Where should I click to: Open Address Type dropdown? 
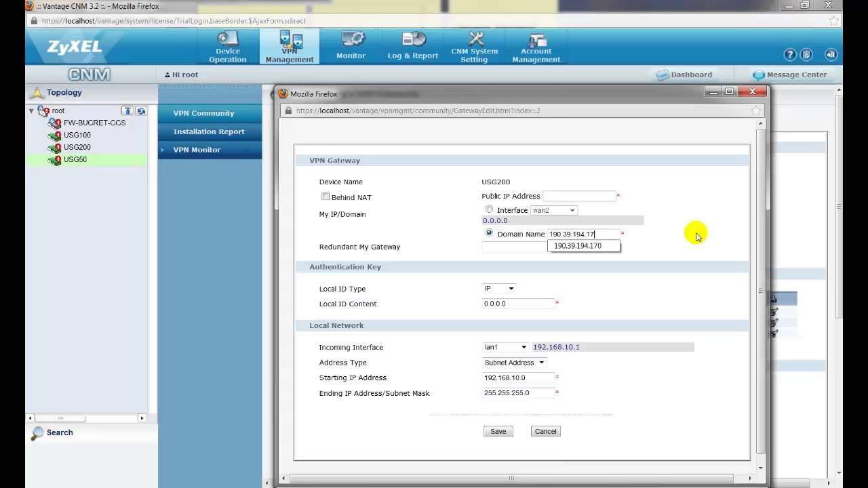[514, 363]
